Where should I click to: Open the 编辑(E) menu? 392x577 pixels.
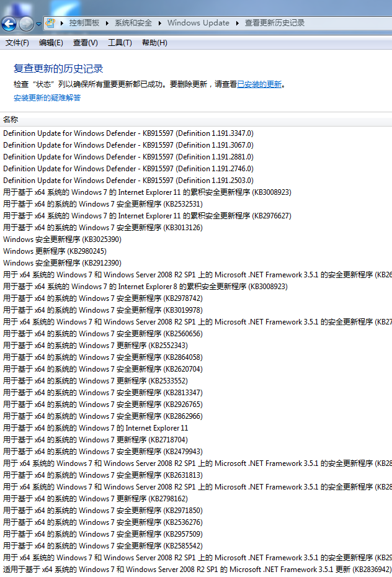(51, 43)
